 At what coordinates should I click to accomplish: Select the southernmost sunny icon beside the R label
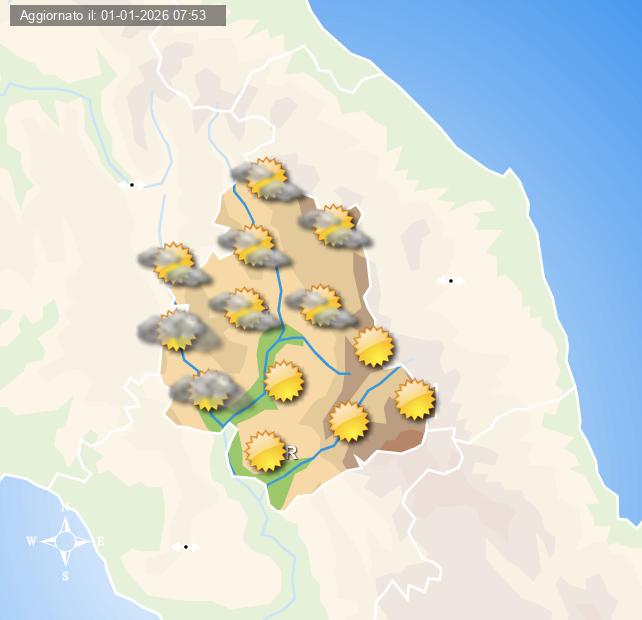tap(266, 451)
